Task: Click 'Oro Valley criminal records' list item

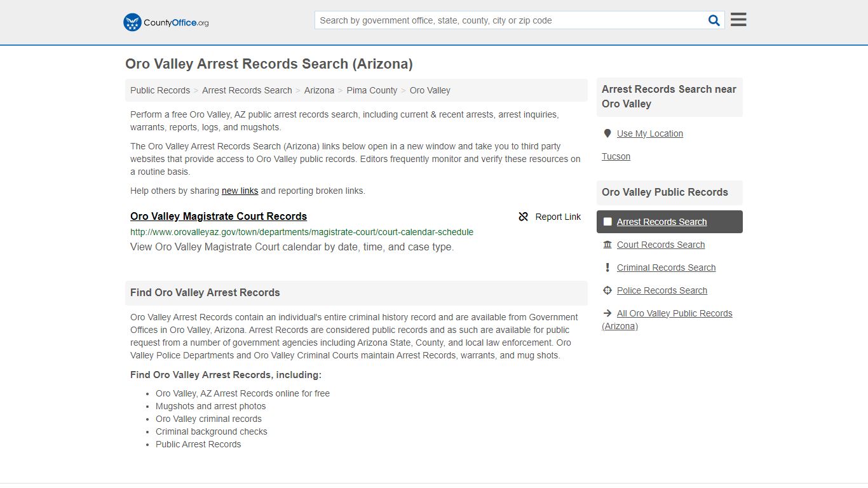Action: [208, 419]
